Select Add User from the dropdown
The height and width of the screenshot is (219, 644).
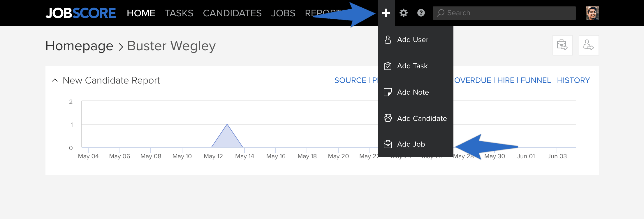click(416, 39)
